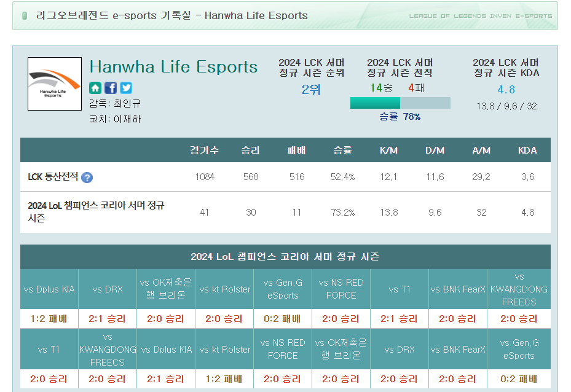
Task: Select the 2024 LoL 챔피언스 코리아 서머 row label
Action: [96, 212]
